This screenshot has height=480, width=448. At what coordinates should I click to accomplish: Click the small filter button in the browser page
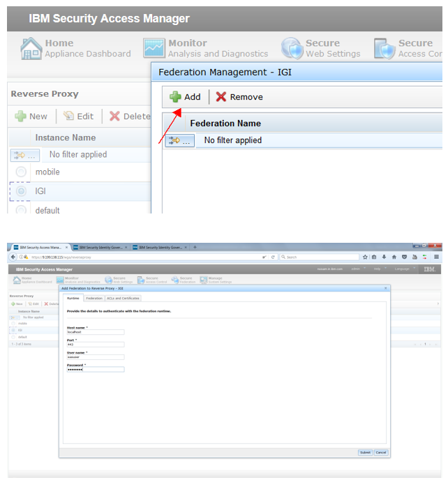click(x=15, y=317)
